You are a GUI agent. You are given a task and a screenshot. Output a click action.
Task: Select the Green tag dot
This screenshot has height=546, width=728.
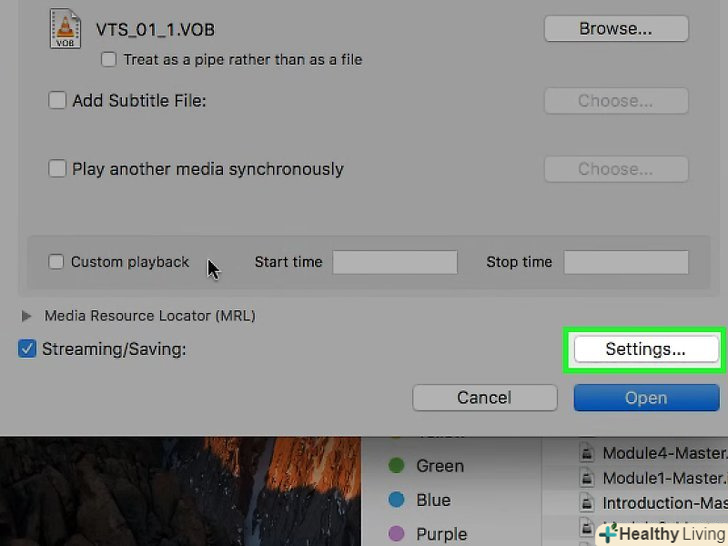[x=397, y=465]
